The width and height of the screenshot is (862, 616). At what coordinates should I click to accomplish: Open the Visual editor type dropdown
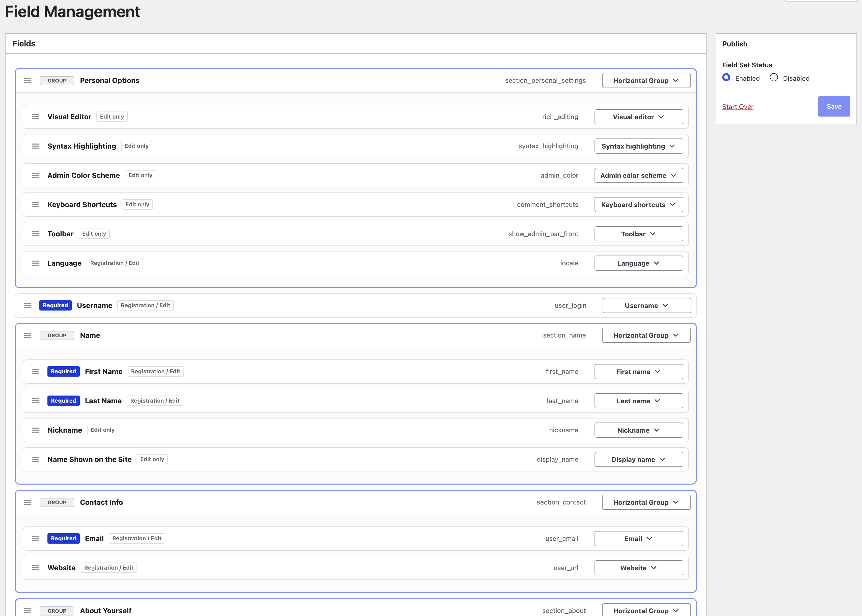coord(638,117)
